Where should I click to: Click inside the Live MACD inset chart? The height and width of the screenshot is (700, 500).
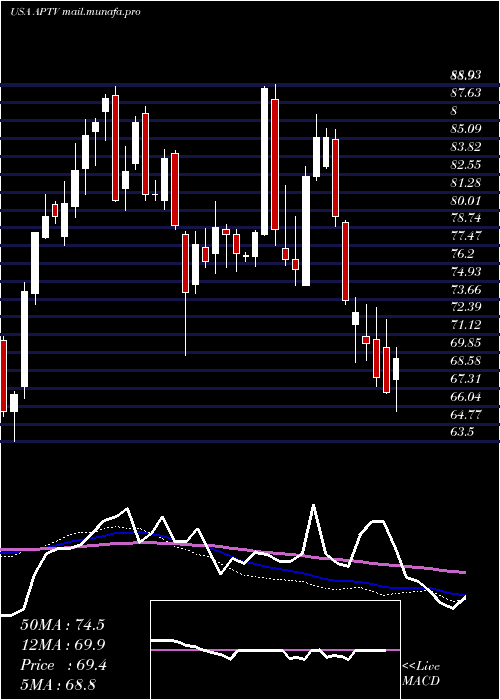click(x=275, y=650)
